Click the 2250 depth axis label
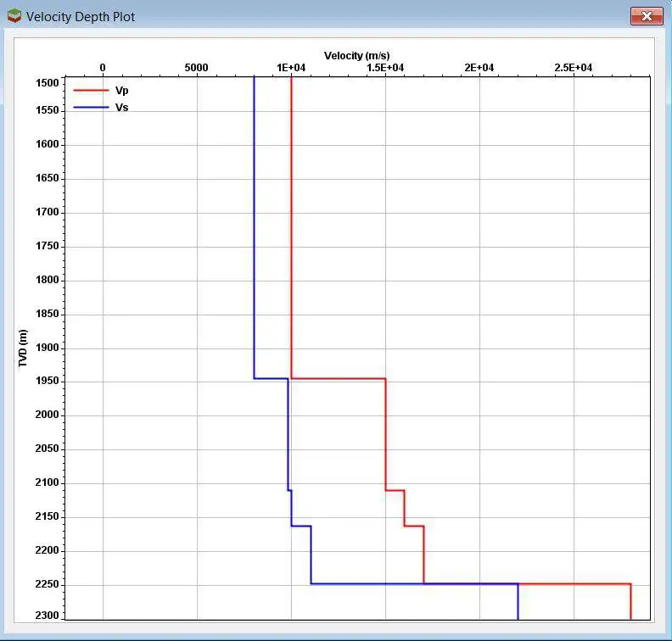This screenshot has height=641, width=672. [48, 584]
